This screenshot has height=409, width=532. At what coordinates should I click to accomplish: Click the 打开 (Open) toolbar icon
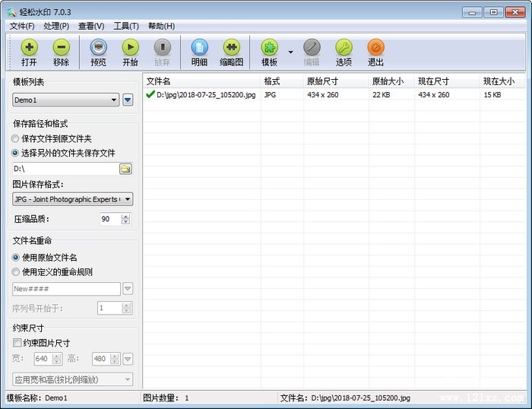(29, 52)
